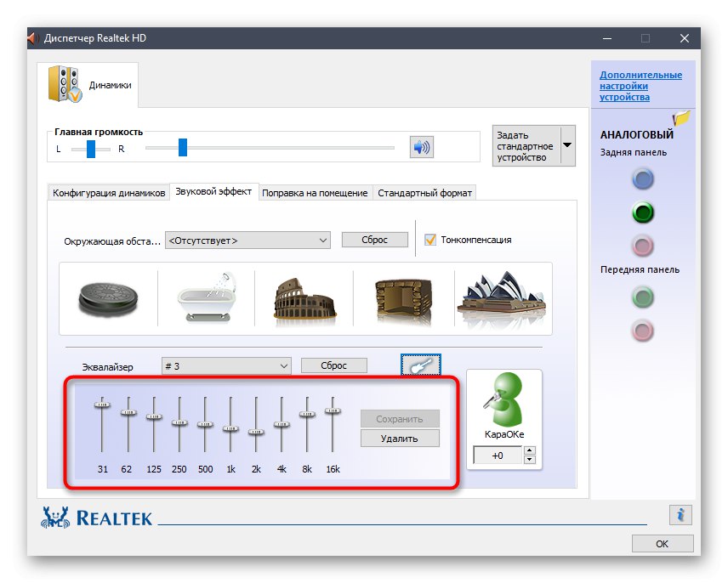Click the 62 Hz equalizer slider handle

tap(128, 412)
